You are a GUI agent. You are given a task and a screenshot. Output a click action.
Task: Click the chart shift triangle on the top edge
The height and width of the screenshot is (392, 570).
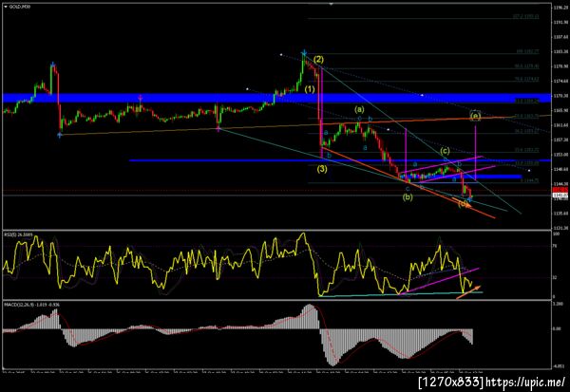tap(331, 4)
